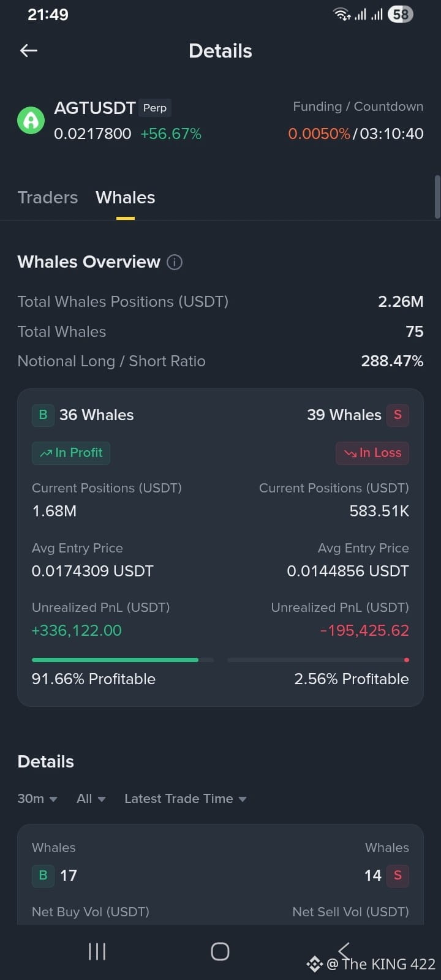441x980 pixels.
Task: Expand the Latest Trade Time sort dropdown
Action: (185, 799)
